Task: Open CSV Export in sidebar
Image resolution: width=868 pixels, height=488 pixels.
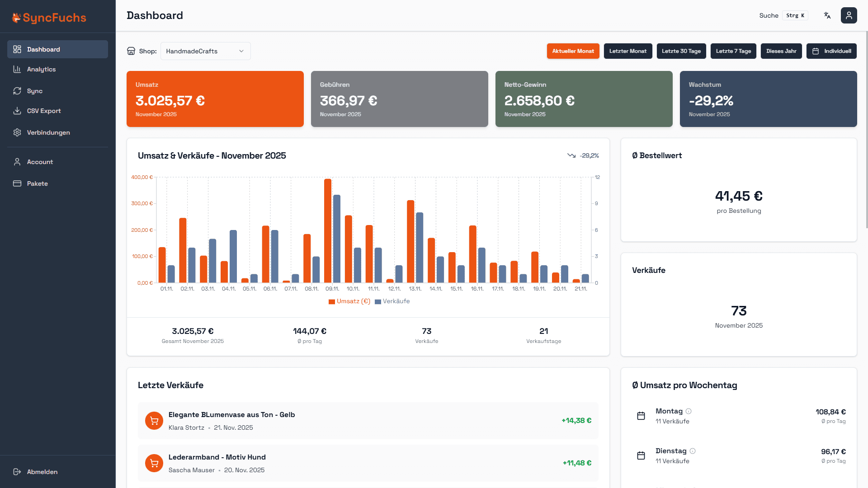Action: click(x=57, y=111)
